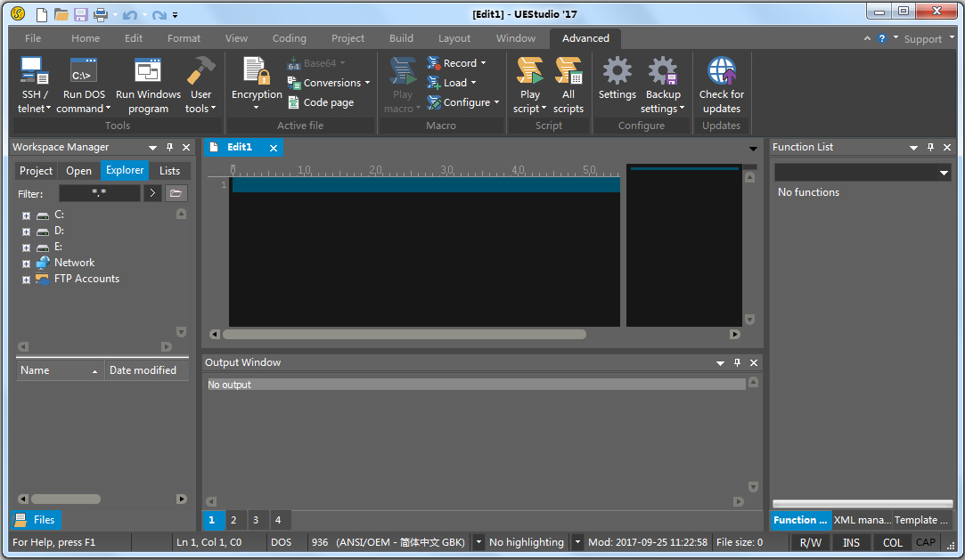Open the SSH / telnet tool
This screenshot has height=560, width=965.
(x=34, y=85)
